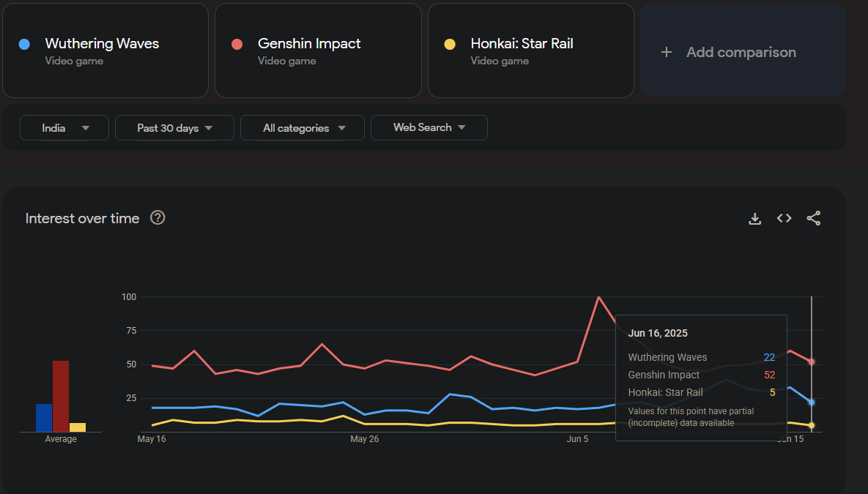
Task: Expand the Web Search type dropdown
Action: pos(429,128)
